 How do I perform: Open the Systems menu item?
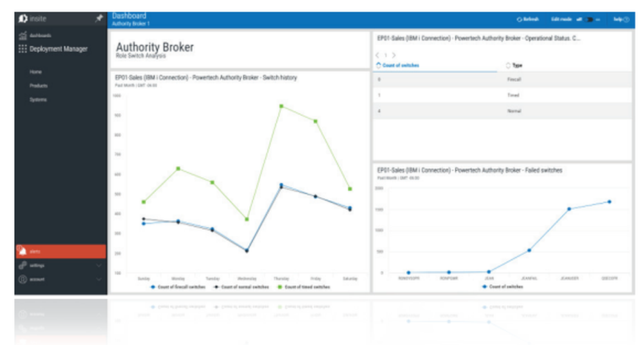coord(38,100)
